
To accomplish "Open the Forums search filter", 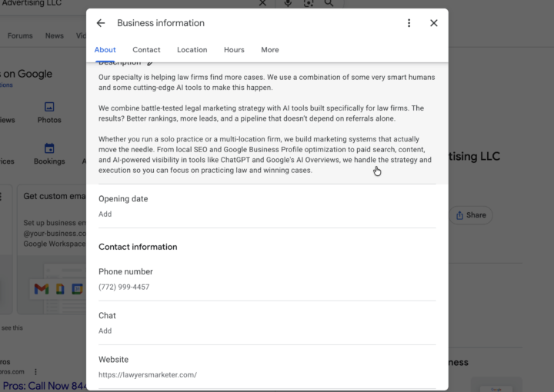I will [x=20, y=36].
